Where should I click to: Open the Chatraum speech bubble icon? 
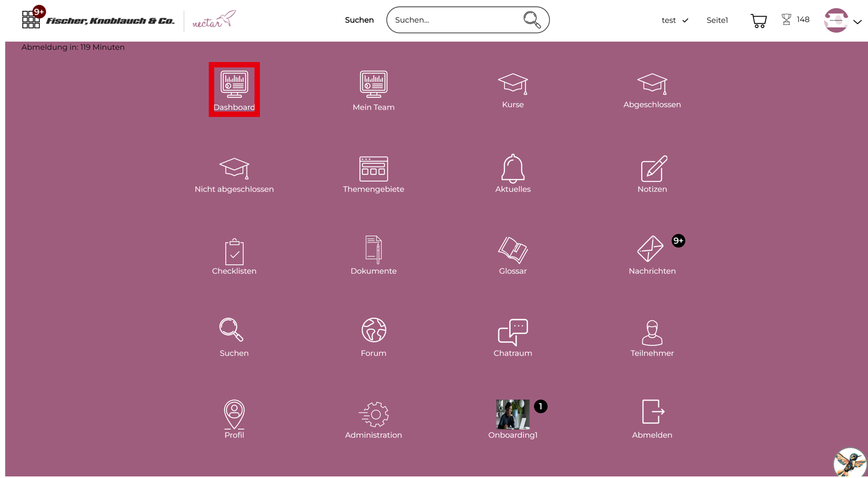(513, 332)
